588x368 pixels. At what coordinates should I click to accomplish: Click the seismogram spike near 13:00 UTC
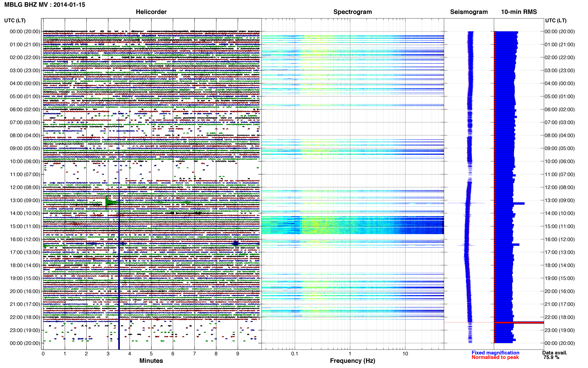pyautogui.click(x=466, y=203)
